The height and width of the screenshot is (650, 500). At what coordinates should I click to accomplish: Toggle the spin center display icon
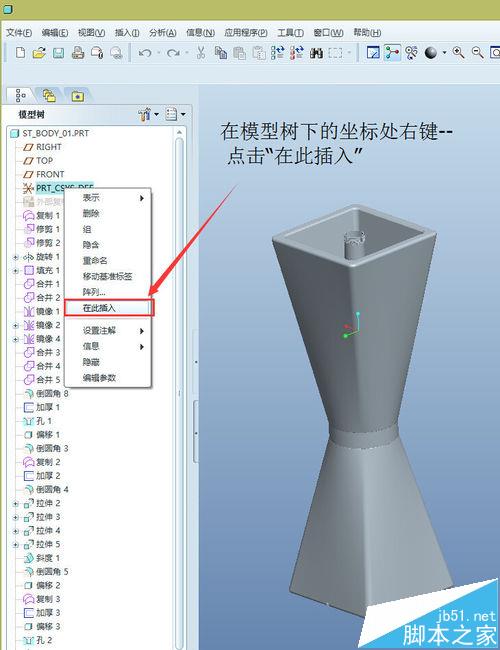pos(411,53)
